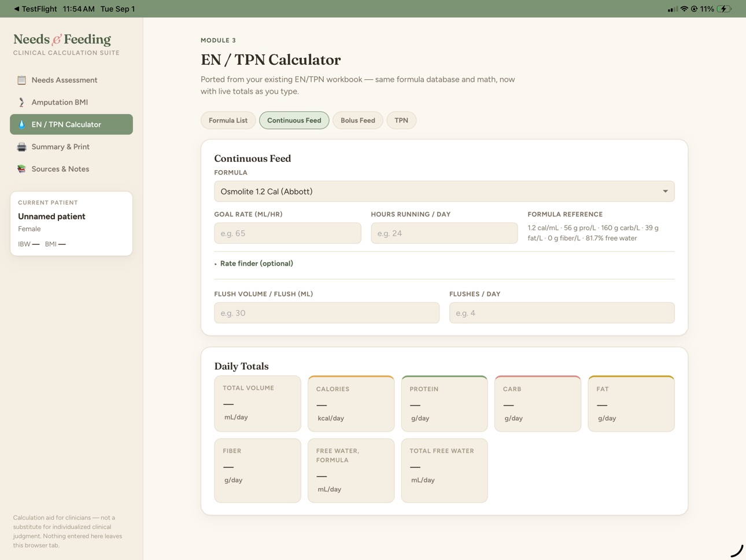Click the Needs Assessment clipboard icon
Viewport: 746px width, 560px height.
tap(21, 80)
